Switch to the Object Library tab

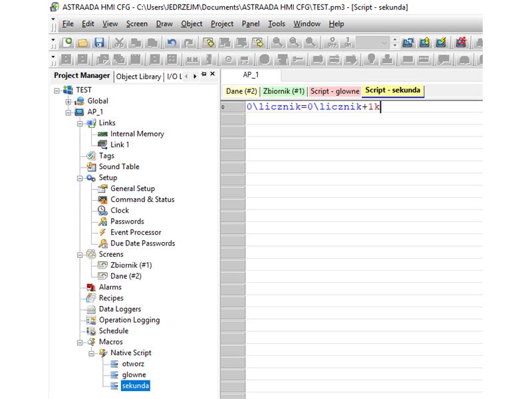coord(138,76)
